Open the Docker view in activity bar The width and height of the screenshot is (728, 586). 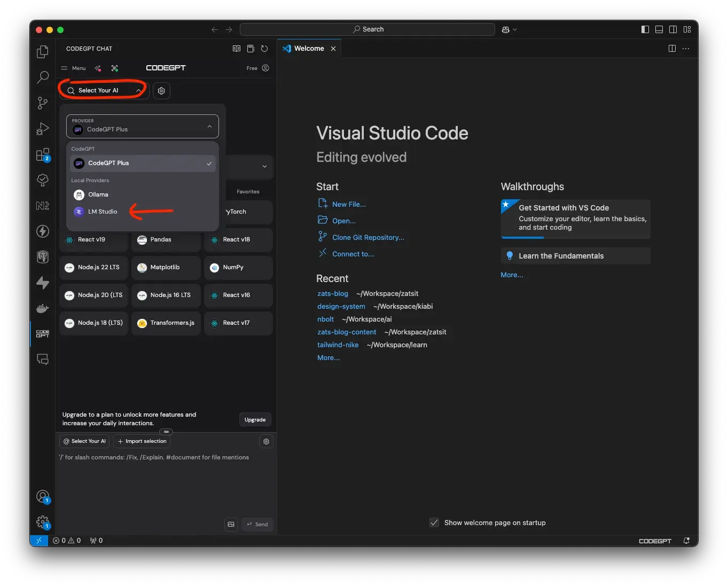coord(42,308)
